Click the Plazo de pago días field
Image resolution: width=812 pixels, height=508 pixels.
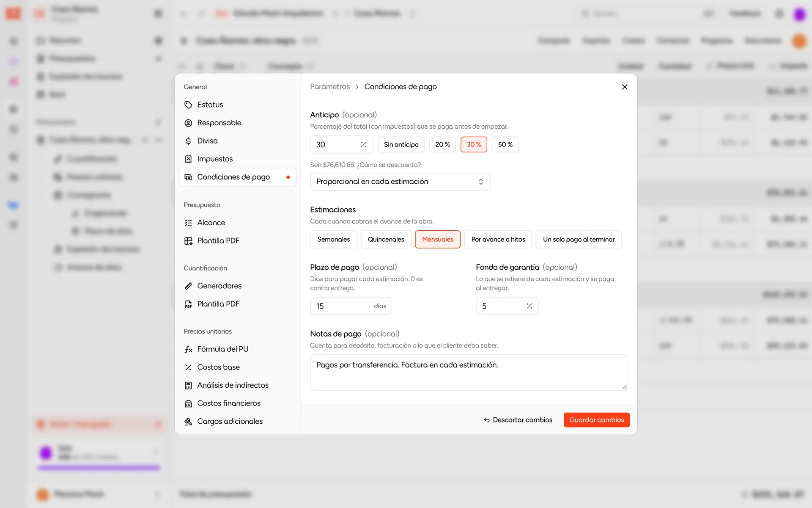(351, 306)
